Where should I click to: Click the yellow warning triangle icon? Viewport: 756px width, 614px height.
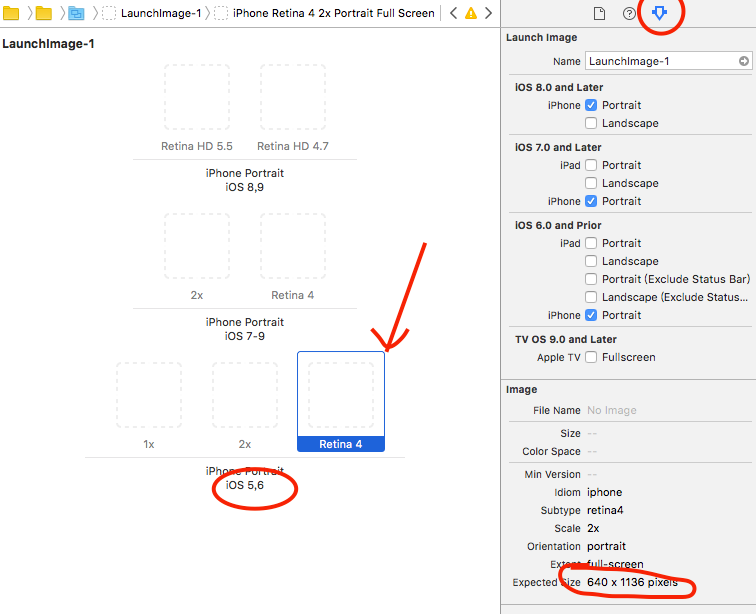pos(471,13)
